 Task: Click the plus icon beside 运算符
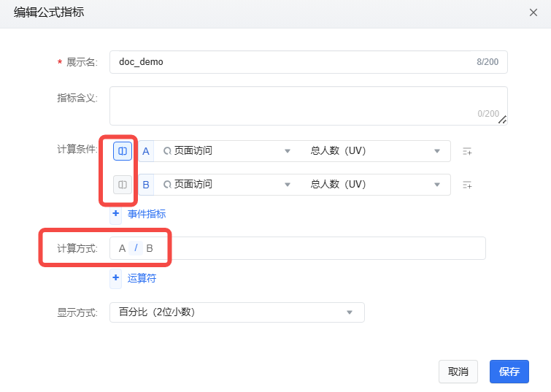pyautogui.click(x=115, y=277)
